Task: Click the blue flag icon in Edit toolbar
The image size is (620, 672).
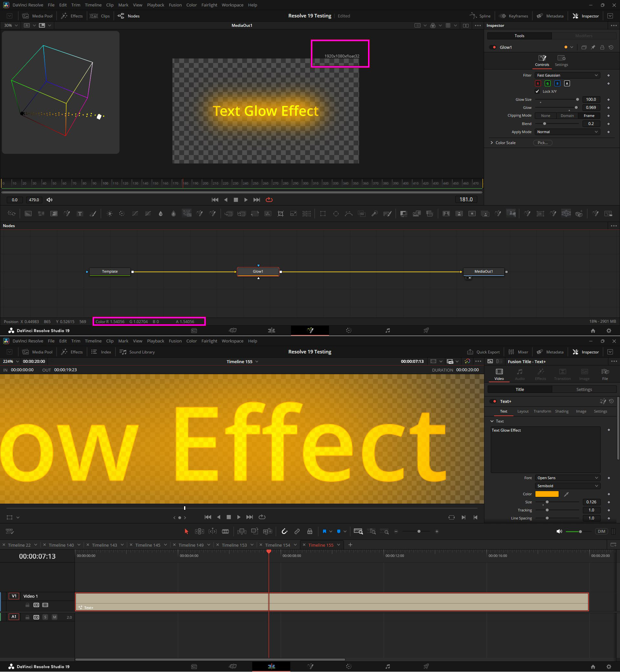Action: pyautogui.click(x=325, y=531)
